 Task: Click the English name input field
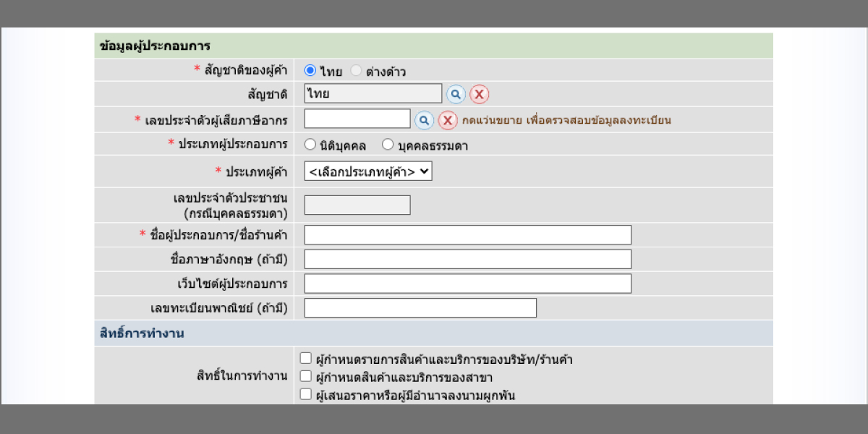[x=467, y=258]
